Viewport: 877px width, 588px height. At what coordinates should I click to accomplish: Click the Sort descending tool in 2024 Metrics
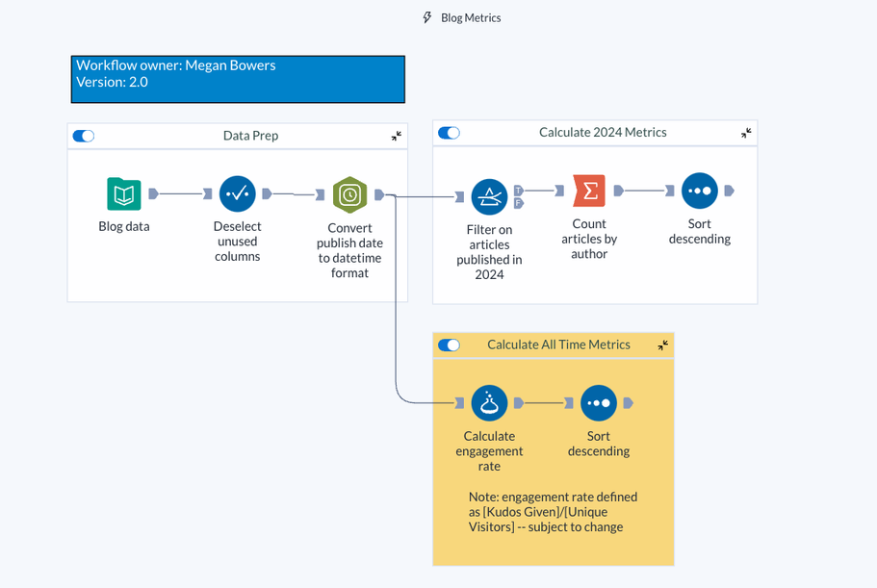[x=699, y=191]
